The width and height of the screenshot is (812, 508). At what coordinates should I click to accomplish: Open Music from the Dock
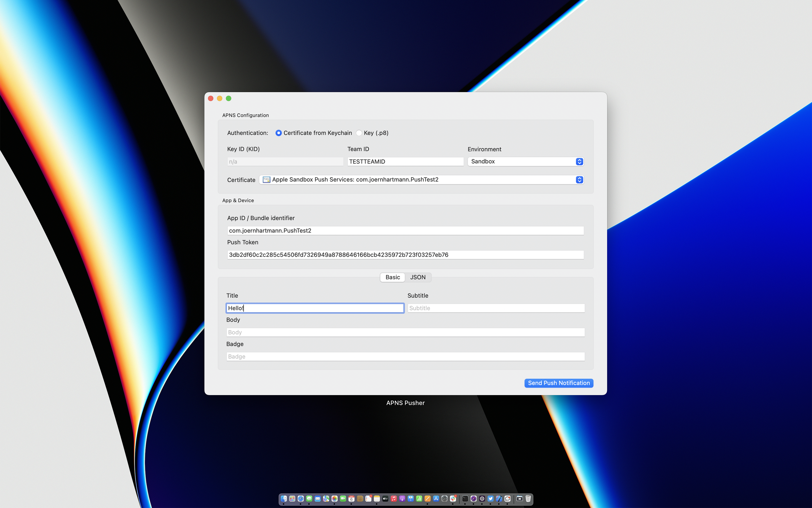click(394, 499)
